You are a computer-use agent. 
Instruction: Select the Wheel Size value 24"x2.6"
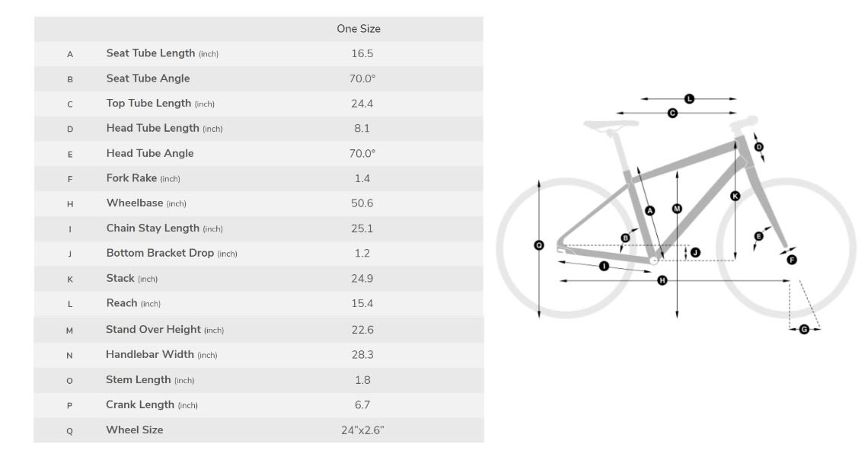tap(362, 430)
